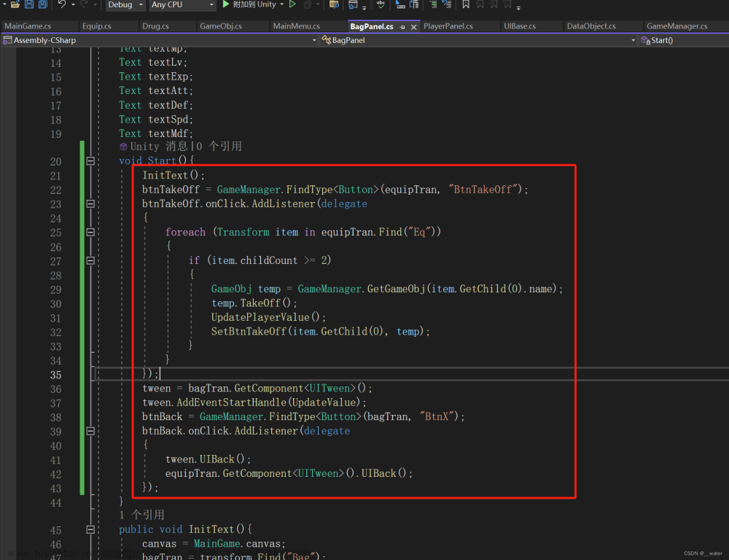Select the active BagPanel.cs tab
Screen dimensions: 729x560
coord(372,26)
